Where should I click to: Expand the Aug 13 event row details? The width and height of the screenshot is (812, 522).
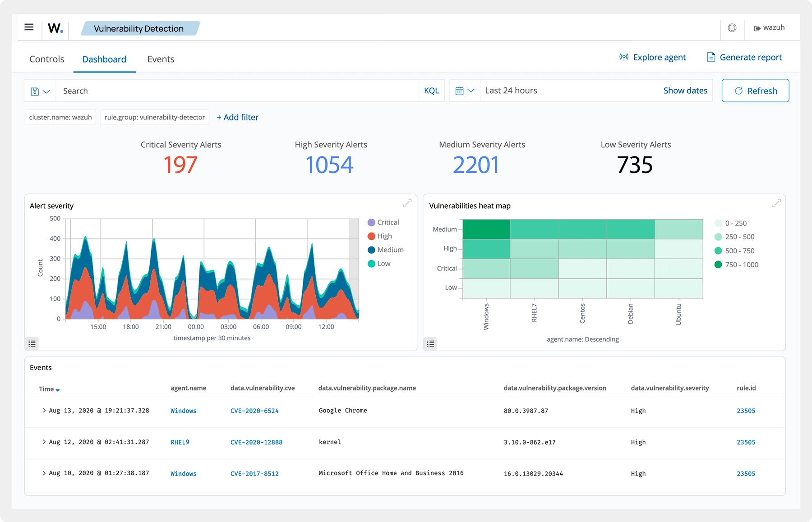(x=44, y=410)
